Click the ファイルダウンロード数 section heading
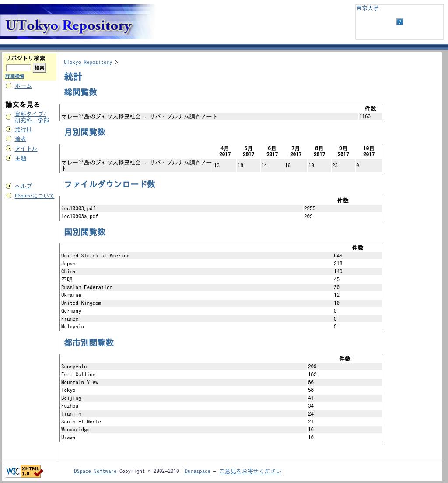Screen dimensions: 448x483 pyautogui.click(x=110, y=184)
